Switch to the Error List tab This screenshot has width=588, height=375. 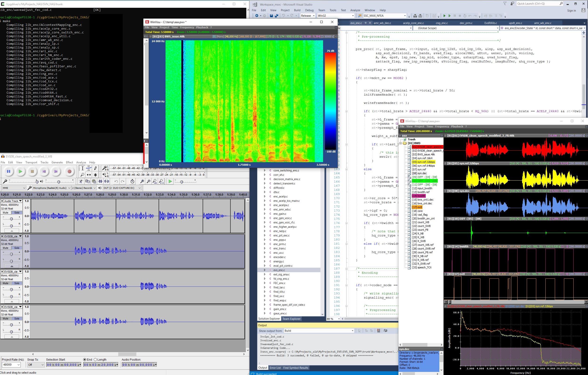[x=275, y=368]
